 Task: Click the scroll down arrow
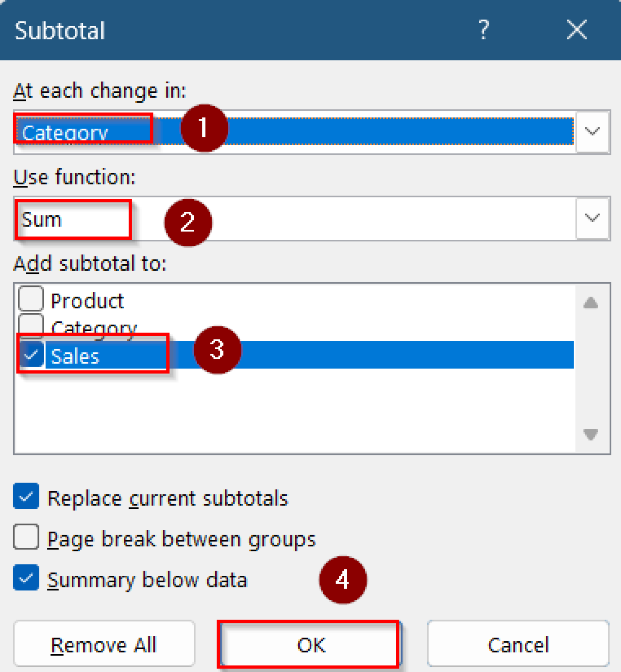point(591,435)
